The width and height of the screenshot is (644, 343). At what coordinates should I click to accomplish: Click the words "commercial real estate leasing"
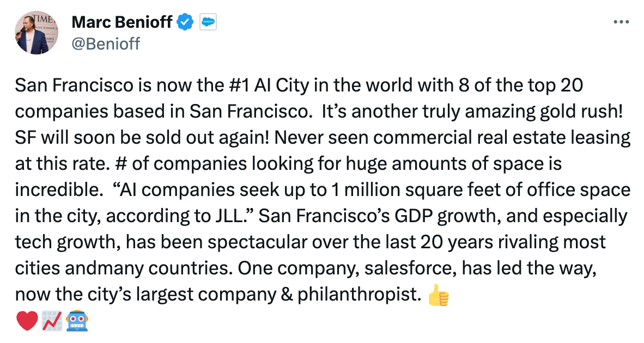coord(501,138)
